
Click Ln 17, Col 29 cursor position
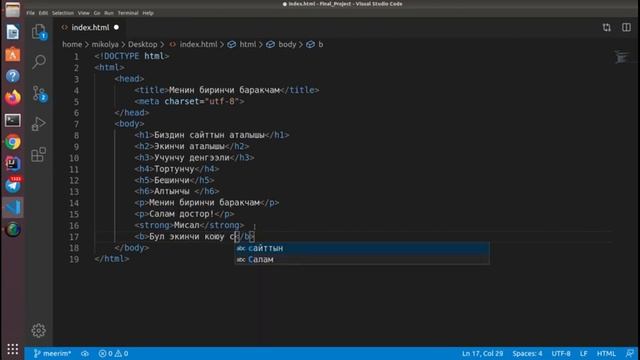[482, 353]
